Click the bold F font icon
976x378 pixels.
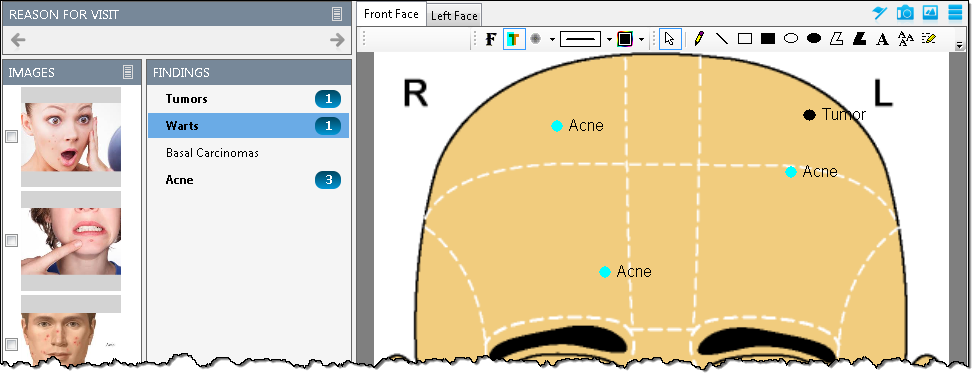(490, 39)
